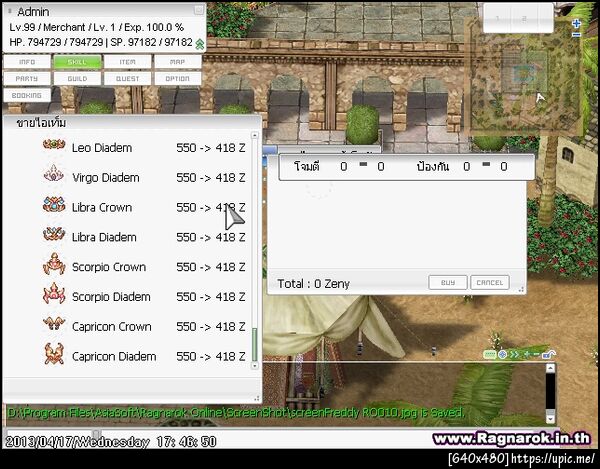Open the QUEST window
Screen dimensions: 600x469
(127, 78)
